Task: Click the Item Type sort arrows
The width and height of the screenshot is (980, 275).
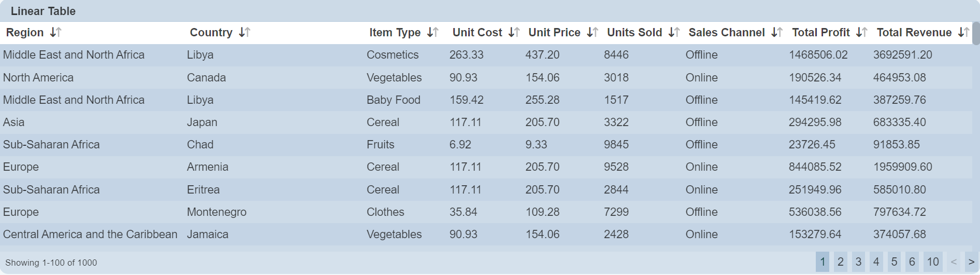Action: (433, 33)
